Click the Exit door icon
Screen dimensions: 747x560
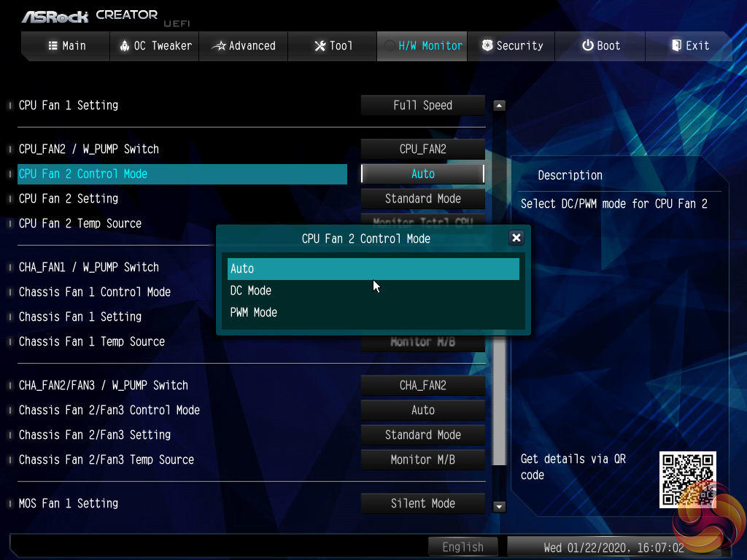coord(676,45)
